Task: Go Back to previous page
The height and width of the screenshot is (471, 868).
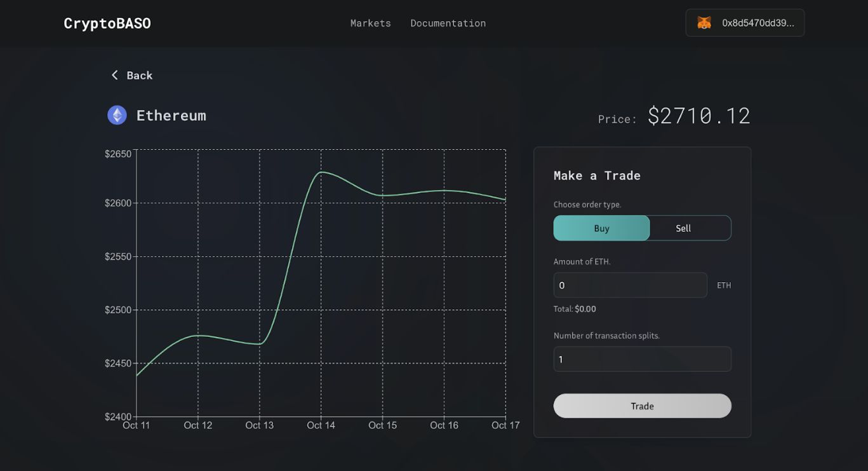Action: pyautogui.click(x=132, y=75)
